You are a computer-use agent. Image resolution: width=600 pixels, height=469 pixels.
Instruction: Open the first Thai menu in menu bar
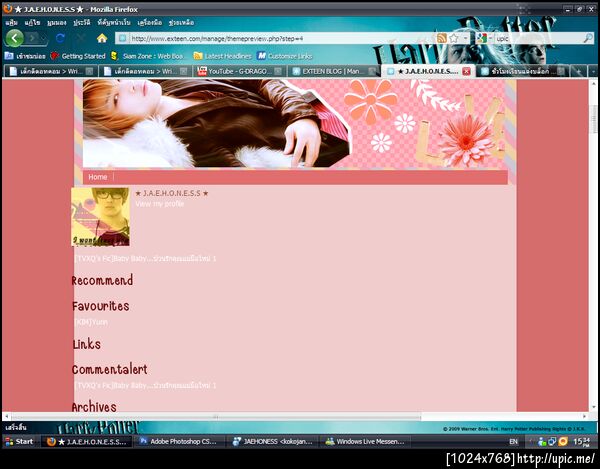(11, 23)
